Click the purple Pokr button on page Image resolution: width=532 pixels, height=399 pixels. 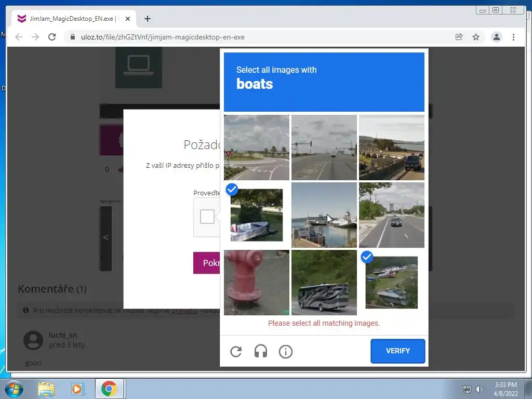[x=207, y=262]
